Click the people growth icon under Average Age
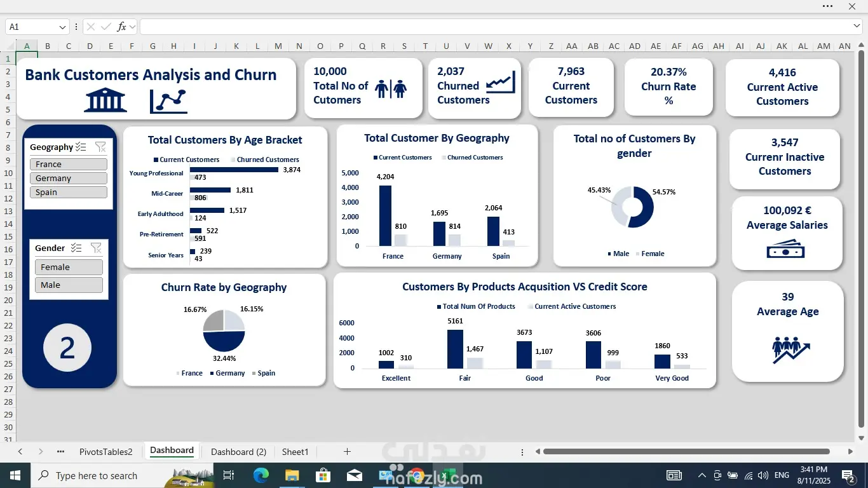The height and width of the screenshot is (488, 868). 790,349
